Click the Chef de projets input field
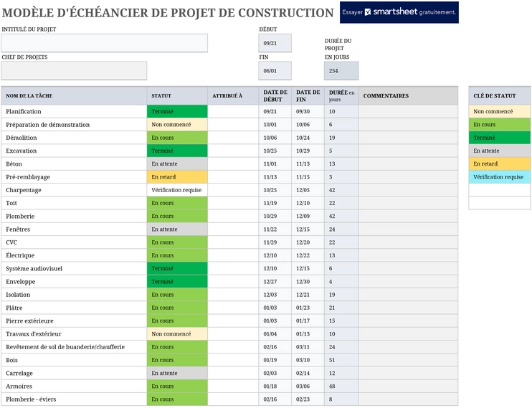 tap(74, 70)
